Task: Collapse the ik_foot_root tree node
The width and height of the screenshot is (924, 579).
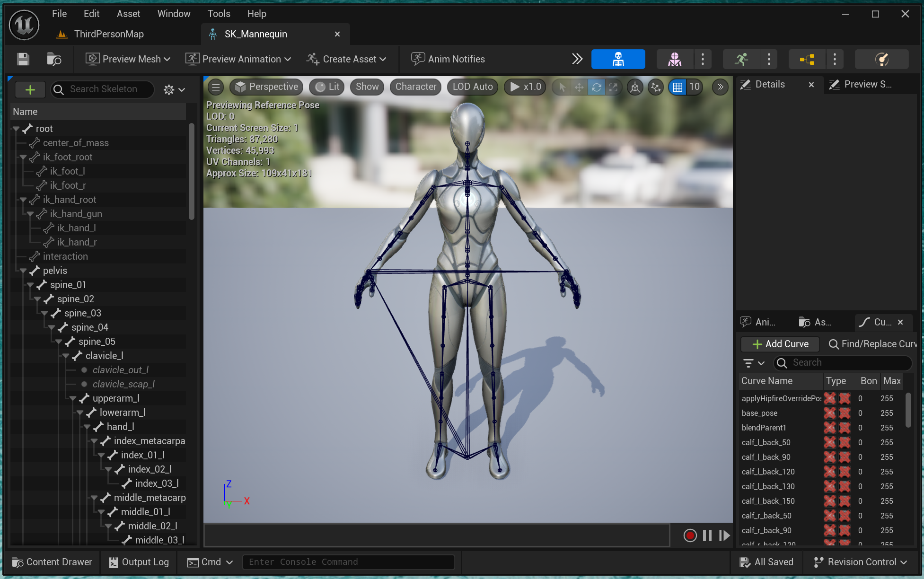Action: pos(23,157)
